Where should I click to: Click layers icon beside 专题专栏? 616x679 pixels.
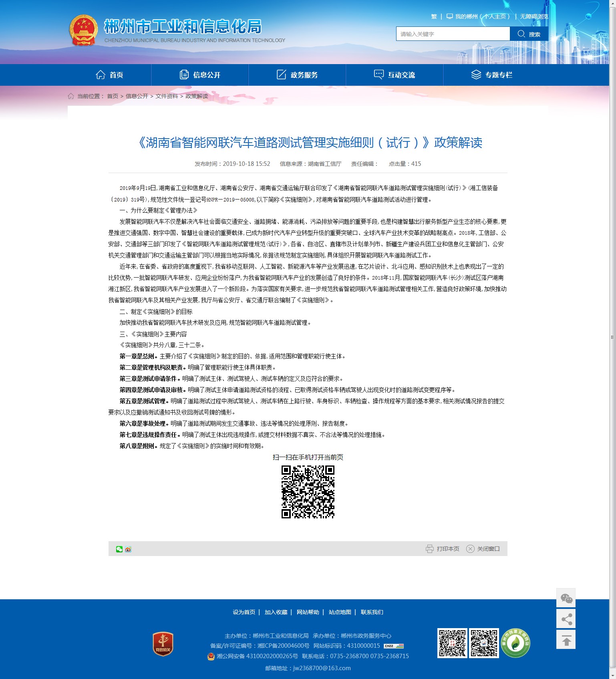476,75
